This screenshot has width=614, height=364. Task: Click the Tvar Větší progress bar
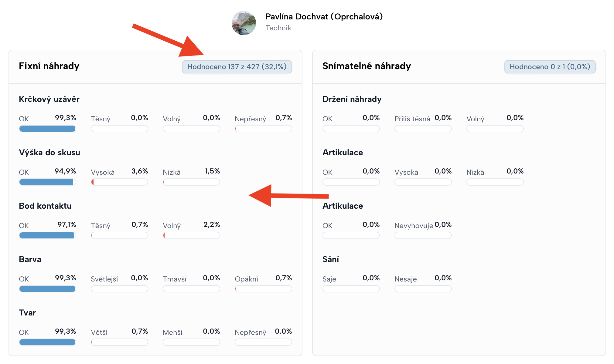point(119,342)
